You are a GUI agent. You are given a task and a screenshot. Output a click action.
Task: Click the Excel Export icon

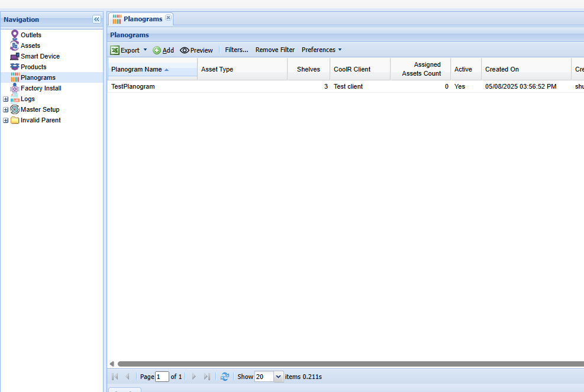[115, 50]
